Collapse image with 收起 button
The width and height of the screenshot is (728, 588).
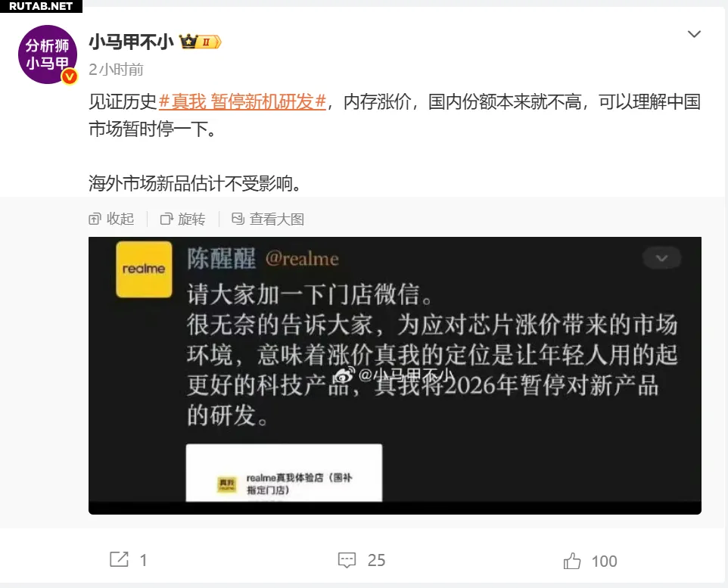click(x=111, y=219)
